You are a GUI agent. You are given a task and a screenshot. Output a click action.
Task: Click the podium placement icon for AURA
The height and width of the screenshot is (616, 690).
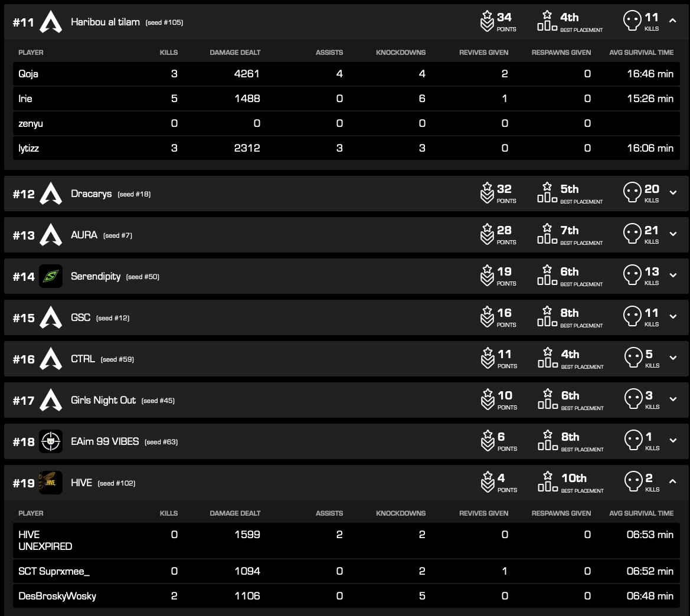pos(547,234)
